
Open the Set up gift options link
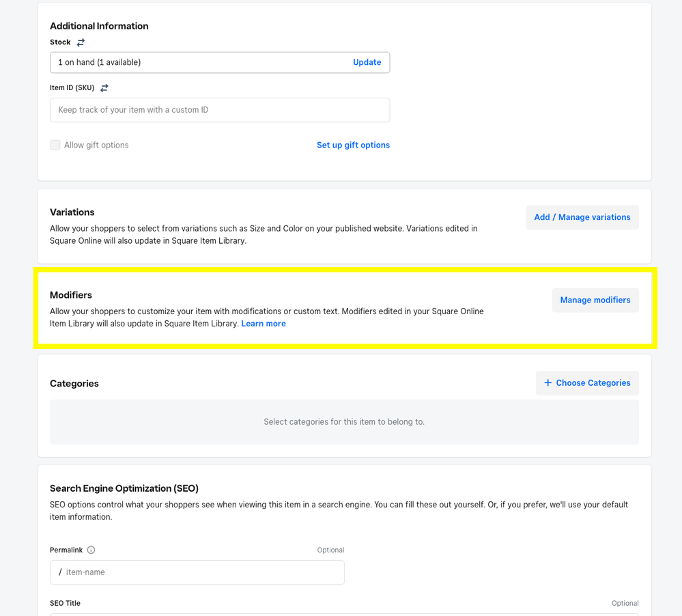[353, 145]
